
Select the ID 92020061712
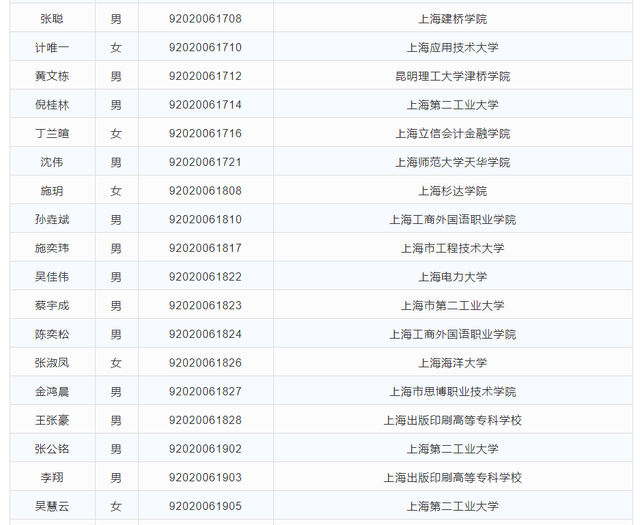[x=205, y=76]
